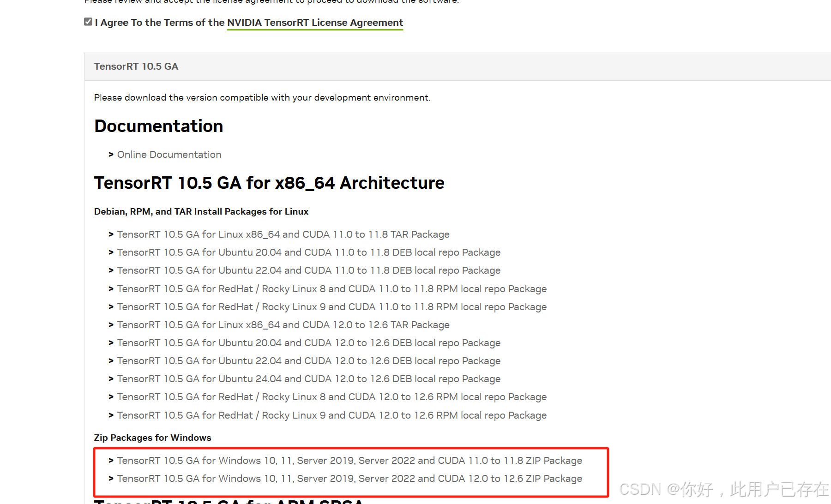831x504 pixels.
Task: Download Rocky Linux 9 CUDA 12.0 to 12.6 RPM package
Action: [x=331, y=415]
